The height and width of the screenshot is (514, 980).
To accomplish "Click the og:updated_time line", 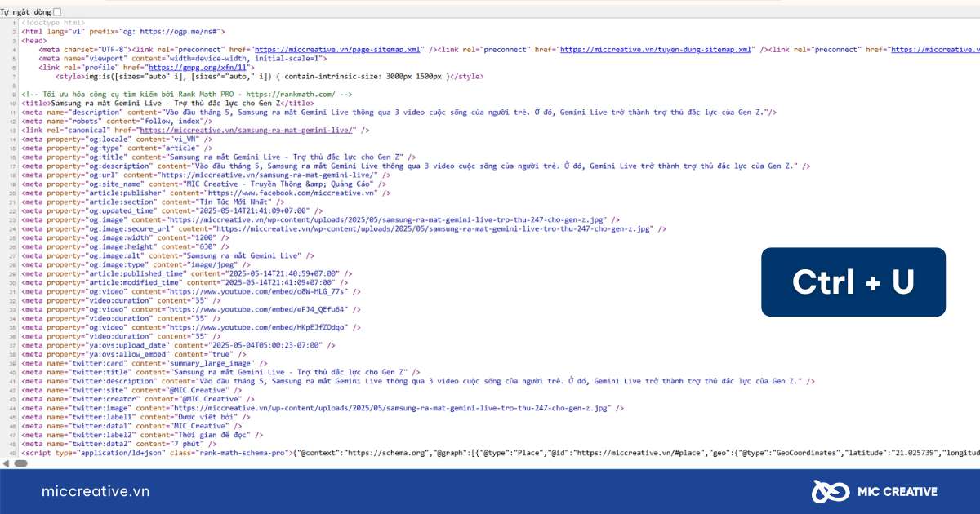I will pos(172,210).
